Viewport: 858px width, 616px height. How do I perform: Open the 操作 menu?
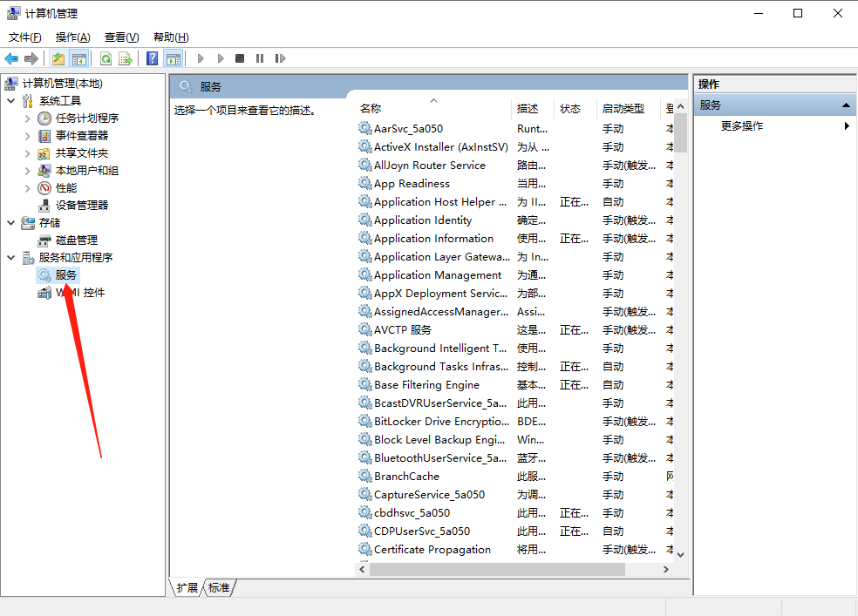point(72,37)
